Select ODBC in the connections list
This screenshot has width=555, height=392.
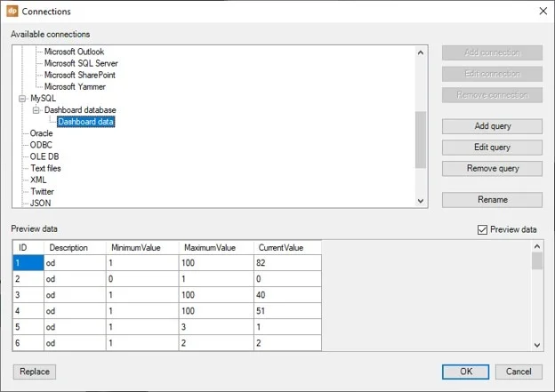click(41, 145)
